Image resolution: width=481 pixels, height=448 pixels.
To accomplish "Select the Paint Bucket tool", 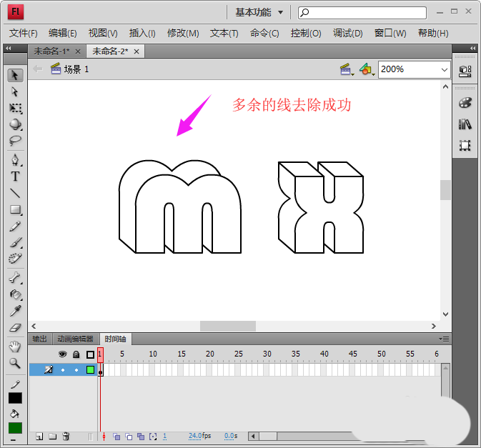I will pos(15,294).
